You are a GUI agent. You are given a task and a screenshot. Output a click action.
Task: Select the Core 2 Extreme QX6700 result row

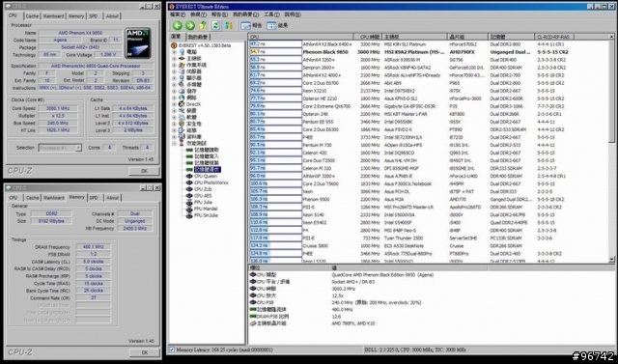coord(429,106)
